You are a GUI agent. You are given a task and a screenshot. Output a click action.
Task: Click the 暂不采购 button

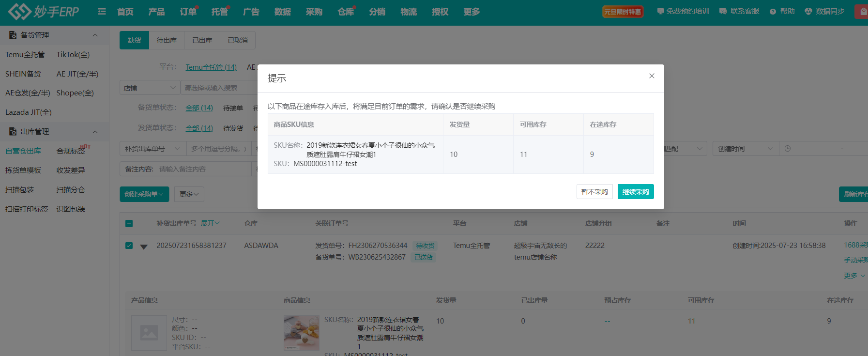[594, 192]
